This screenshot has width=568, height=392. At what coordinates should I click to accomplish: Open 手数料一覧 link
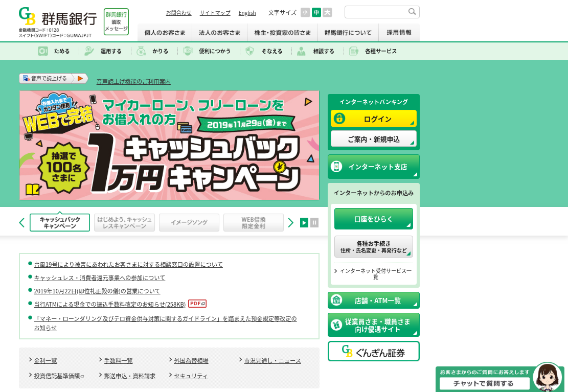(118, 360)
